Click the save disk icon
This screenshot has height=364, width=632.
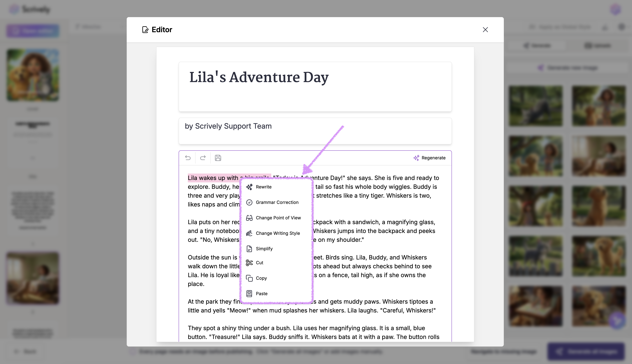coord(218,158)
